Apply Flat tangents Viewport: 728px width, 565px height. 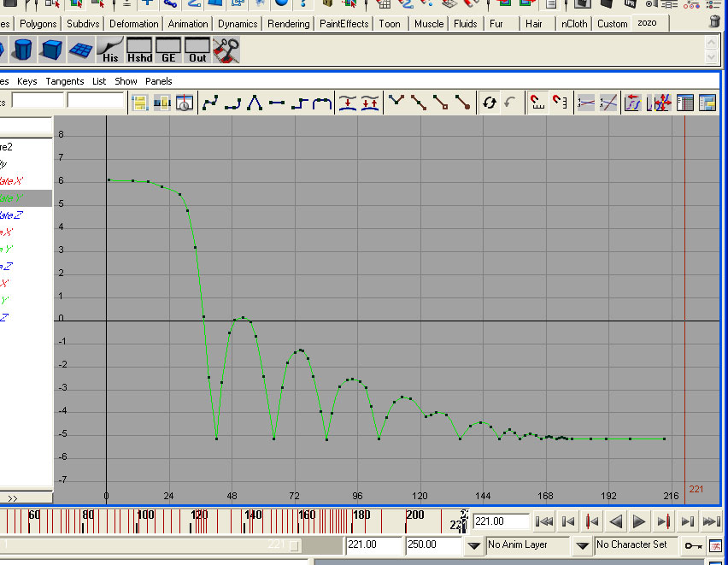pyautogui.click(x=277, y=103)
